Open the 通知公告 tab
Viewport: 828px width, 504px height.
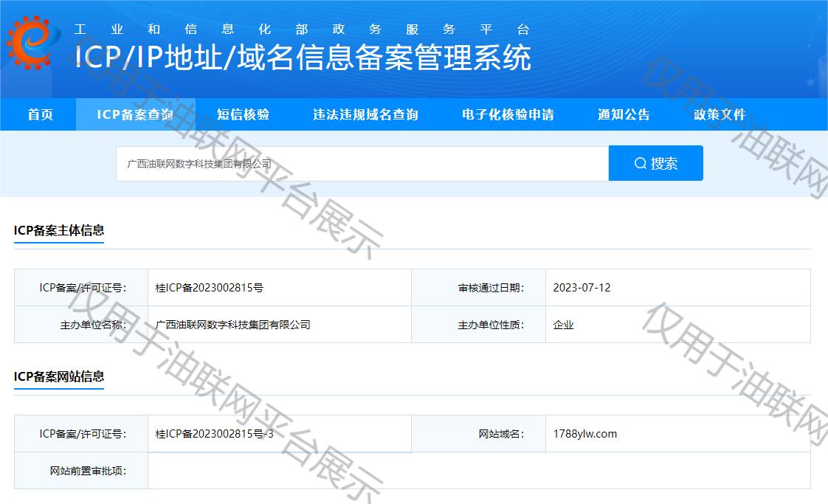(624, 114)
